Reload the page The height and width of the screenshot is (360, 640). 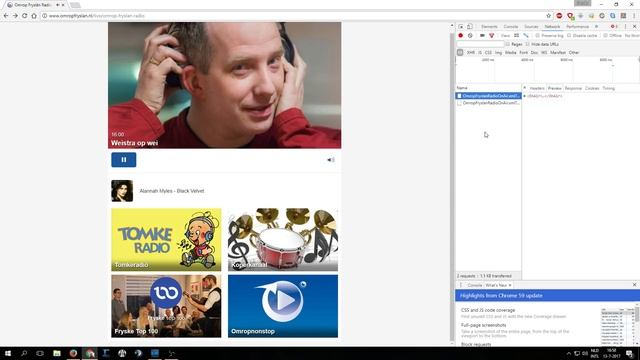(x=24, y=16)
